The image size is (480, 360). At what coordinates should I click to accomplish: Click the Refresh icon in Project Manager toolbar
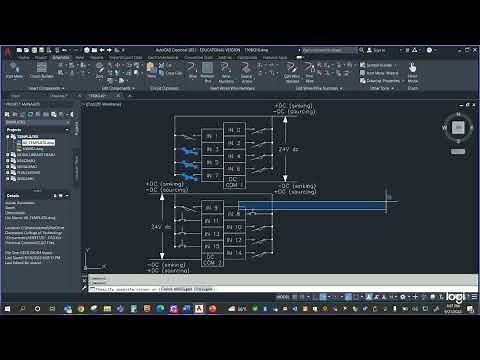point(30,114)
